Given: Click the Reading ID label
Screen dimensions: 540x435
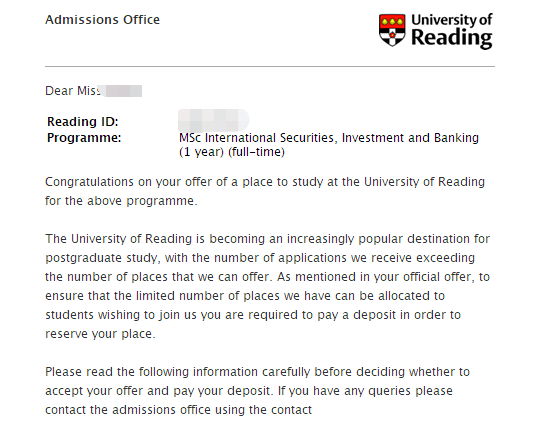Looking at the screenshot, I should 83,122.
